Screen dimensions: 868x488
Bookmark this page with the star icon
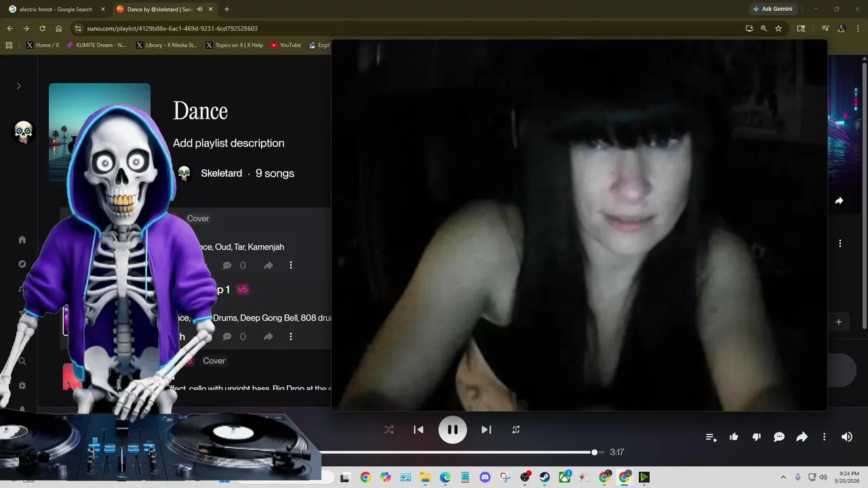778,28
